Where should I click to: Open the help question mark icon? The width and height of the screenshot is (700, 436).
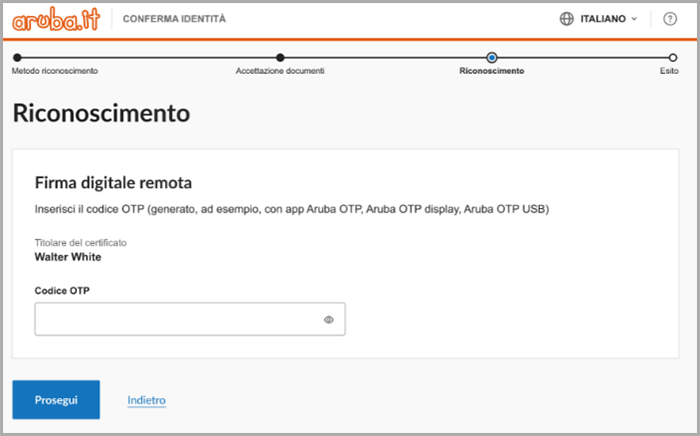[x=670, y=19]
